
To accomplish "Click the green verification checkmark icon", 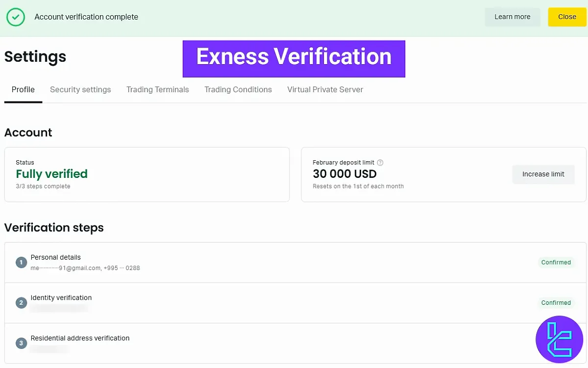I will tap(15, 17).
